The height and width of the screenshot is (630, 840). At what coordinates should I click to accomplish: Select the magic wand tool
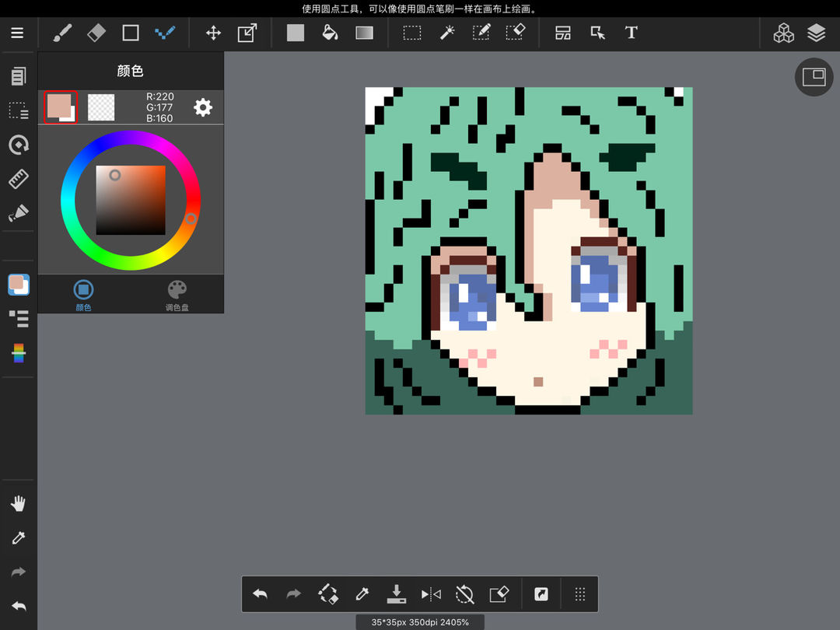pos(446,33)
